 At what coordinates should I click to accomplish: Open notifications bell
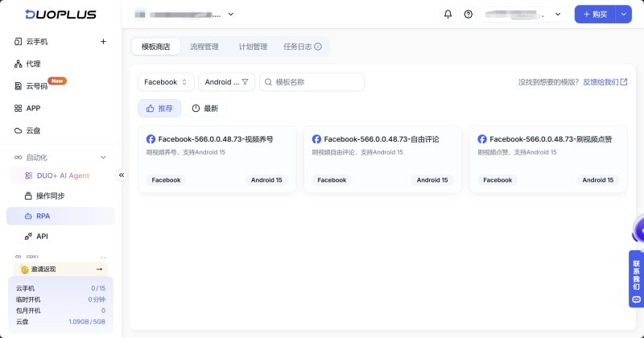[x=448, y=14]
